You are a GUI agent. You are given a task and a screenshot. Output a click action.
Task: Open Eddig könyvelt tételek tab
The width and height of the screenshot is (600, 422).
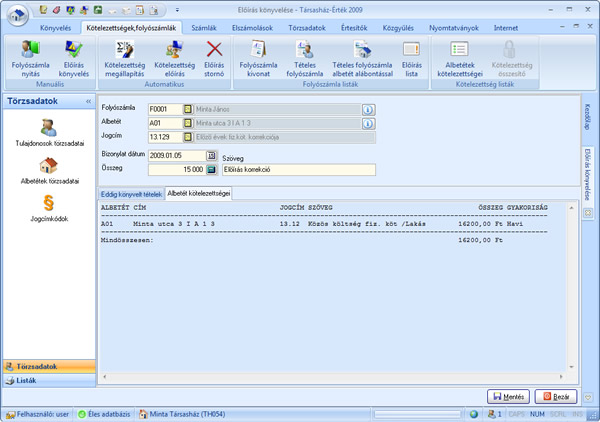pos(131,194)
